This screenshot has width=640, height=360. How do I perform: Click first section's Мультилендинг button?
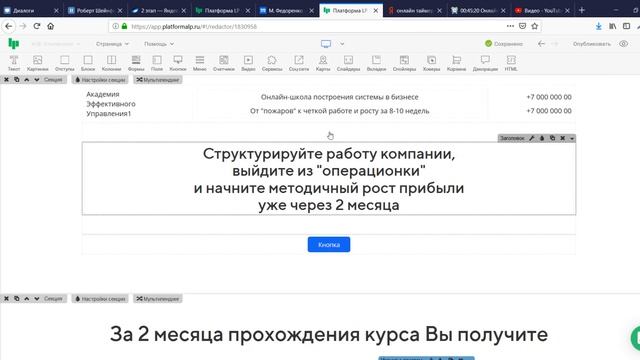pyautogui.click(x=158, y=80)
